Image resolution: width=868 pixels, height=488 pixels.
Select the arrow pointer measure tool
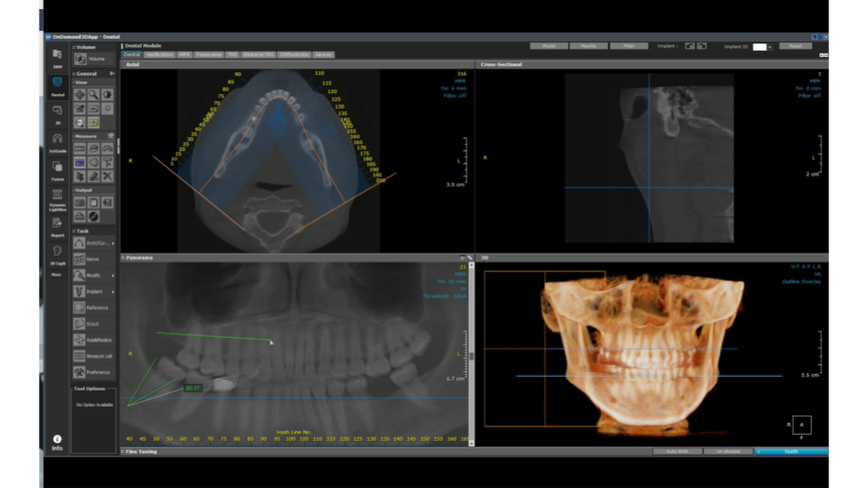pyautogui.click(x=80, y=176)
